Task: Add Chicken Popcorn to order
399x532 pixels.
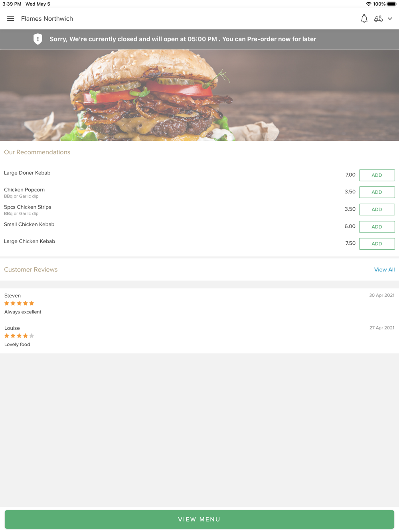Action: [377, 192]
